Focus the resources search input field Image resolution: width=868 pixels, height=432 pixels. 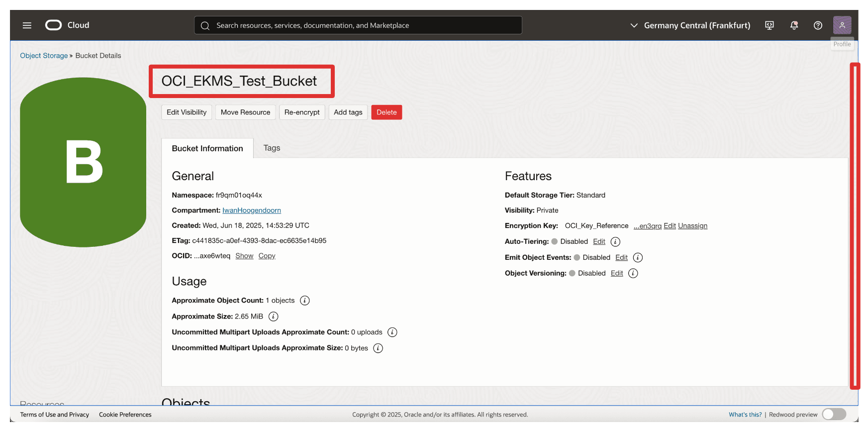click(x=358, y=25)
